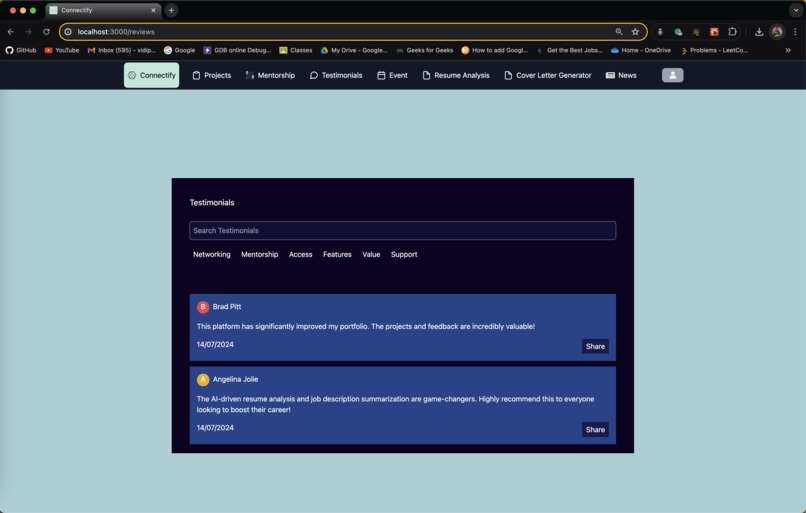Open the News nav link
This screenshot has width=806, height=513.
pyautogui.click(x=621, y=75)
